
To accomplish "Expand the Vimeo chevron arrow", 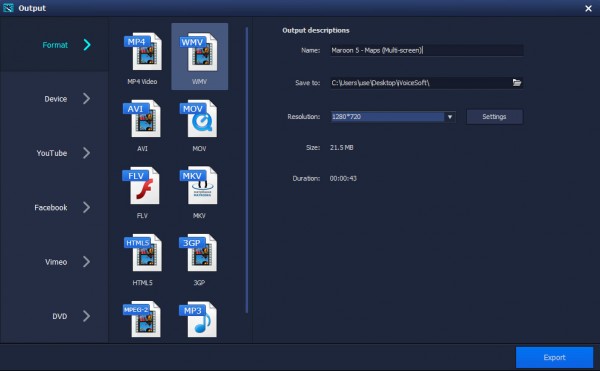I will pyautogui.click(x=87, y=262).
